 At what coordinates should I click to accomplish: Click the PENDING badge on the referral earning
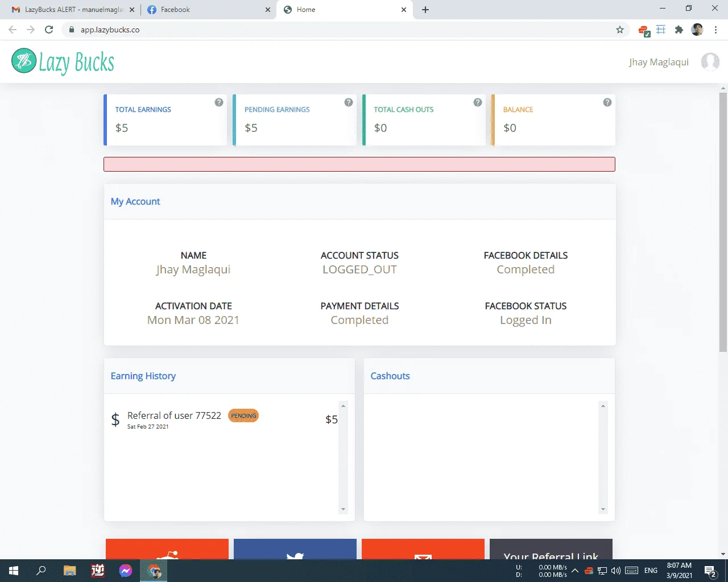(243, 415)
